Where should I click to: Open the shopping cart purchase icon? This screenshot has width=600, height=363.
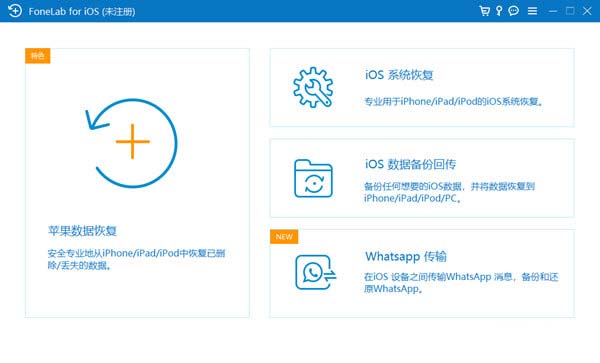pos(484,11)
